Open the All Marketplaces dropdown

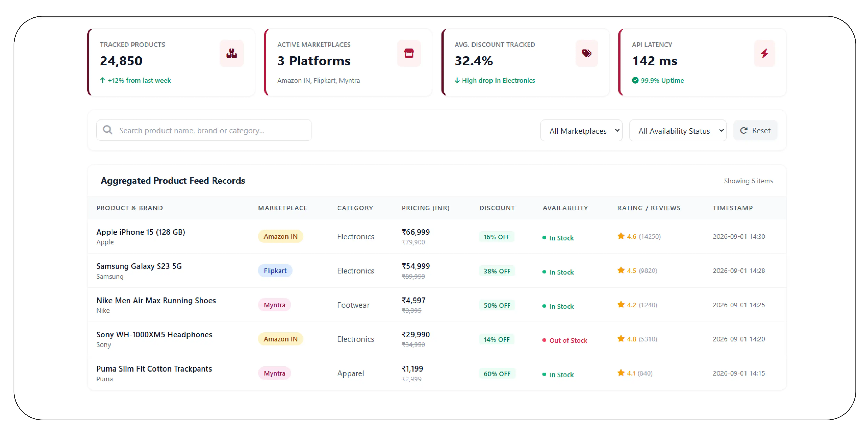[x=581, y=130]
